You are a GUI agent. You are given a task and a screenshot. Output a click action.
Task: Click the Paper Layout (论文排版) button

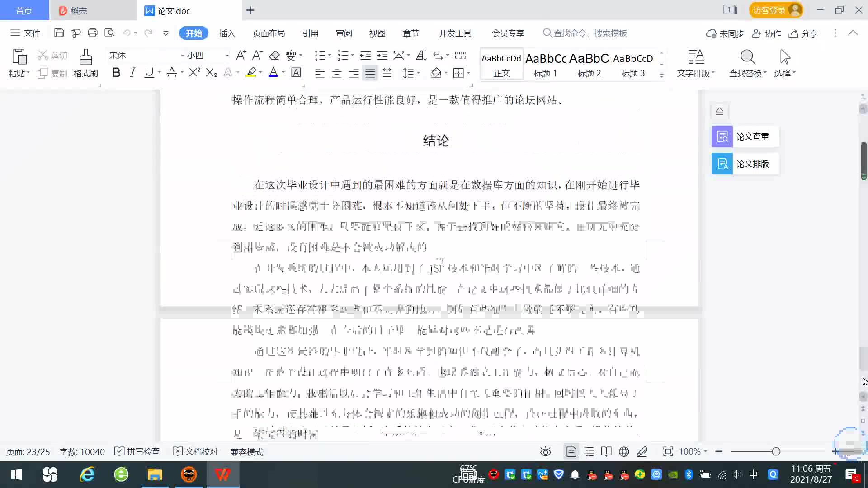tap(745, 164)
